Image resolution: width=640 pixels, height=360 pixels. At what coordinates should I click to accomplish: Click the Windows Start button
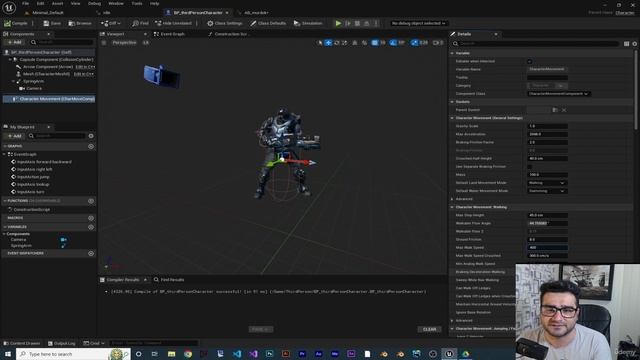(8, 354)
